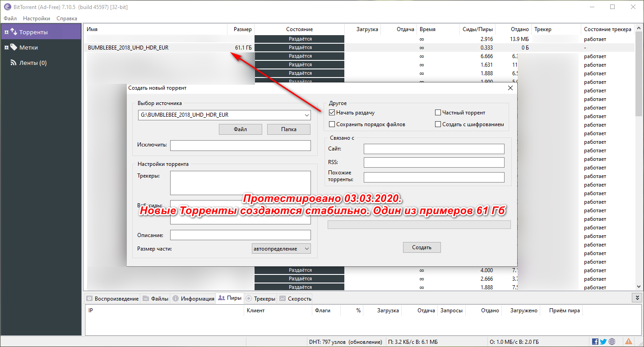Click the globe icon in the status bar
The image size is (644, 347).
[x=612, y=342]
